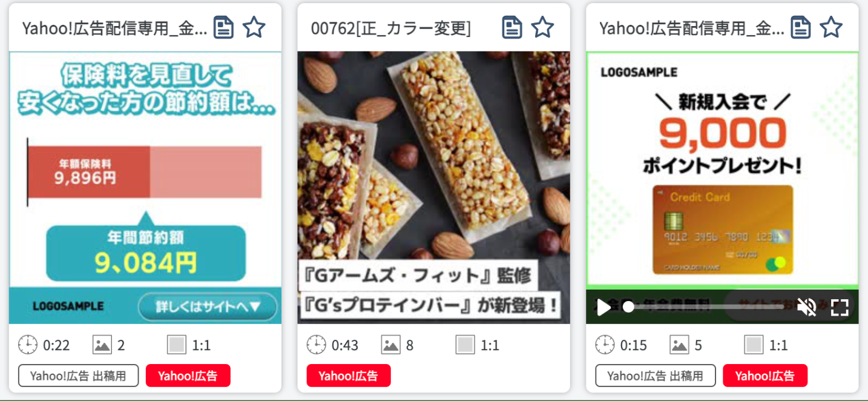Click image count icon showing 5
Viewport: 868px width, 401px height.
click(x=679, y=345)
